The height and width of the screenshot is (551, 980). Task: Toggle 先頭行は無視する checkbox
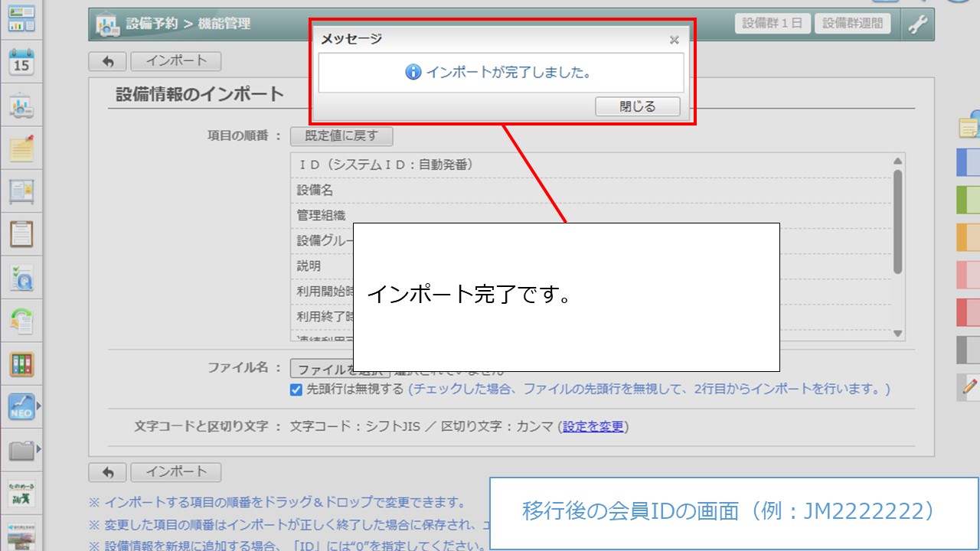(x=296, y=390)
